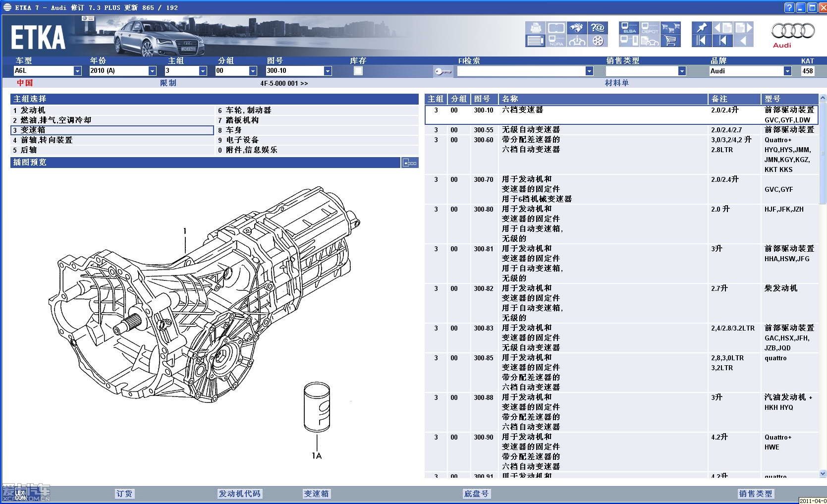Click the printer icon in the toolbar
The width and height of the screenshot is (827, 504).
click(535, 28)
